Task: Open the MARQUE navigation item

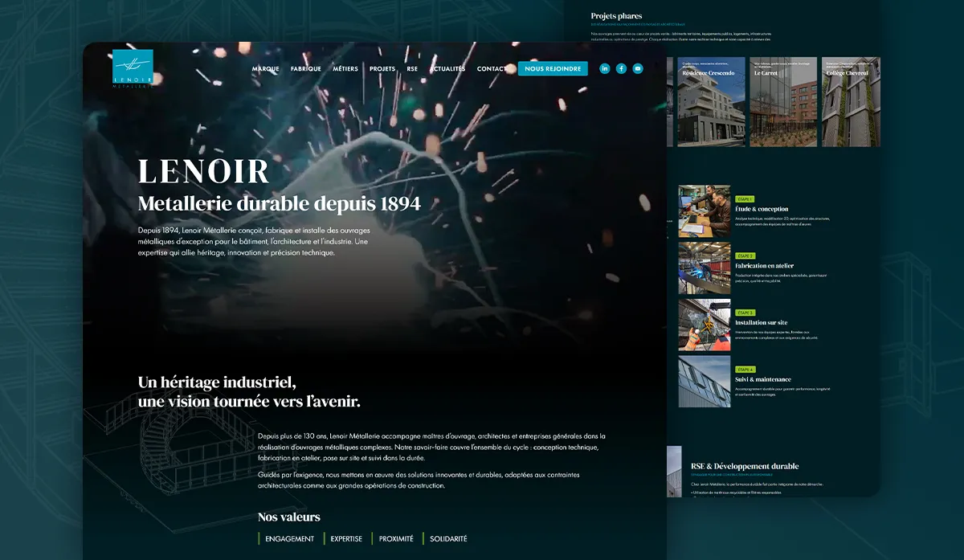Action: tap(263, 69)
